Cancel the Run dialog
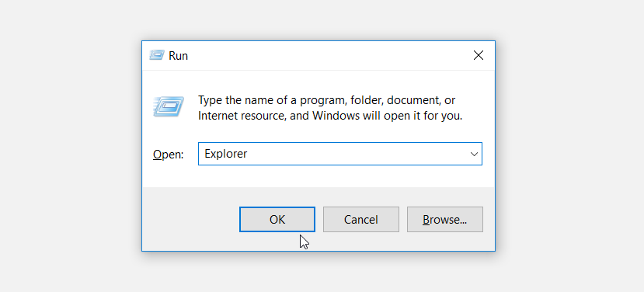 click(361, 219)
